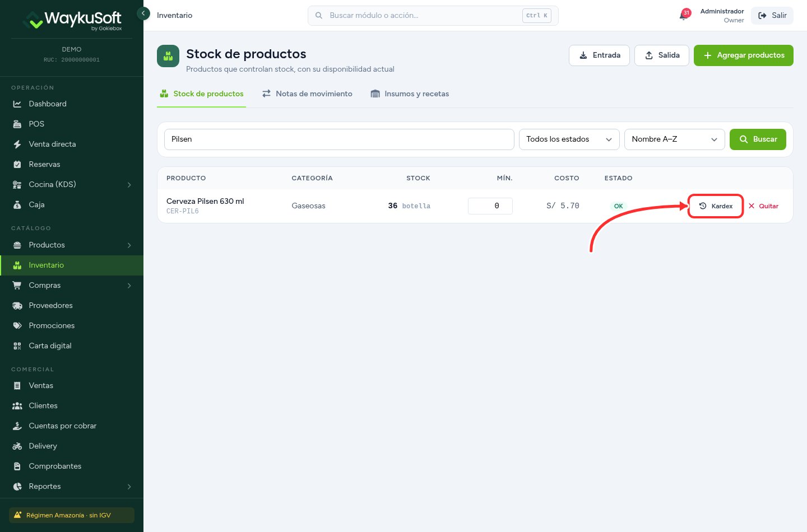
Task: Click the WaykuSoft logo
Action: point(72,20)
